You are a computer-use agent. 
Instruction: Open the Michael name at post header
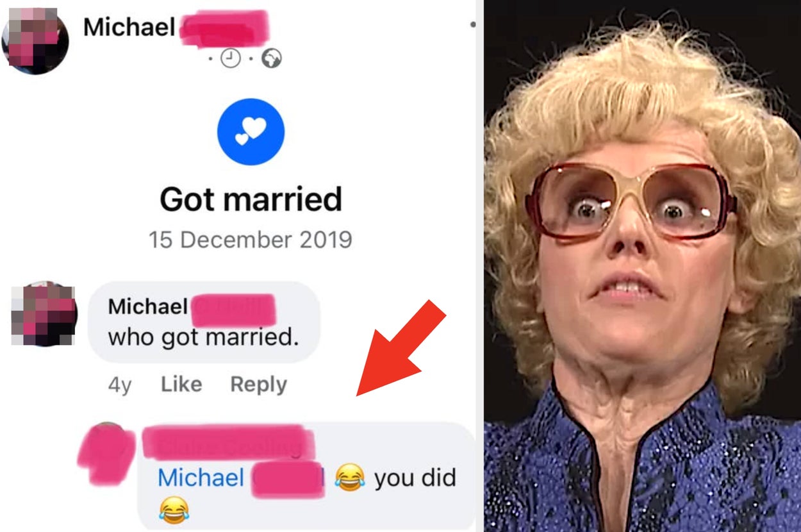point(129,27)
